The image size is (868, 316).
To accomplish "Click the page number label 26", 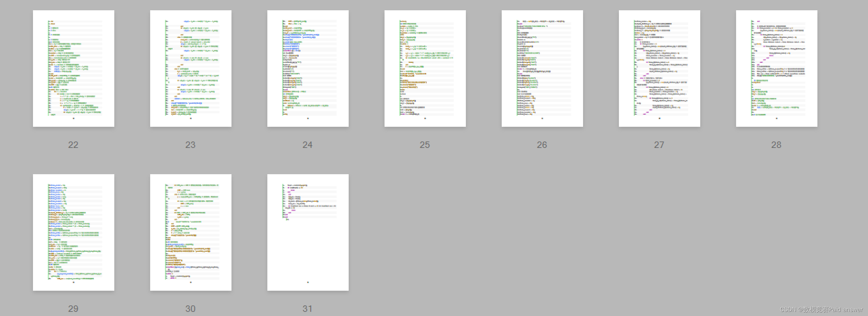I will [542, 145].
